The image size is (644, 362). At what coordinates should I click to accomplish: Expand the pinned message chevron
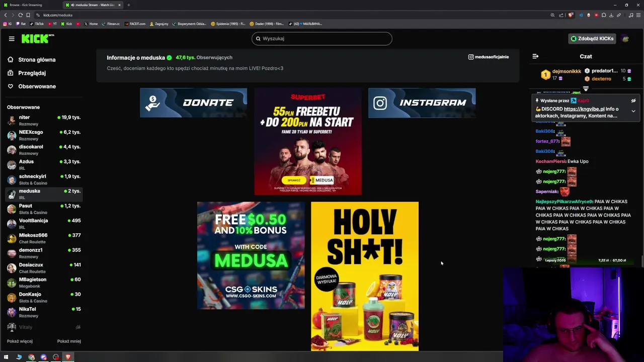633,111
